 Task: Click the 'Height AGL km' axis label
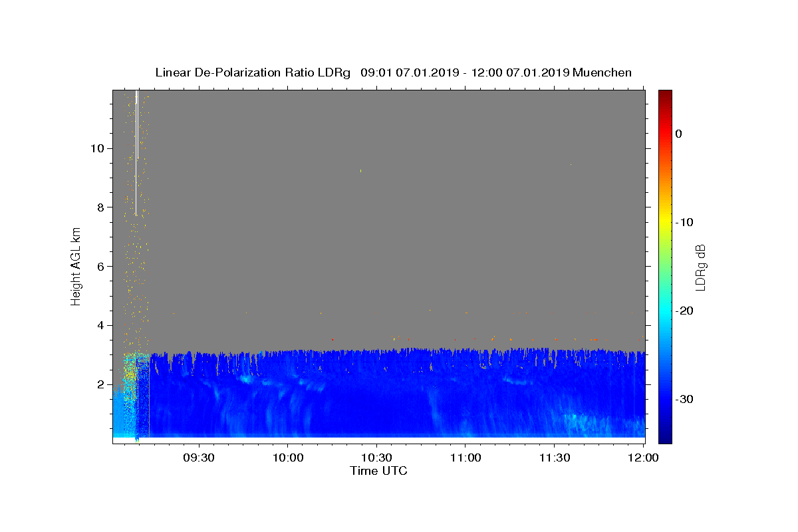pyautogui.click(x=76, y=265)
